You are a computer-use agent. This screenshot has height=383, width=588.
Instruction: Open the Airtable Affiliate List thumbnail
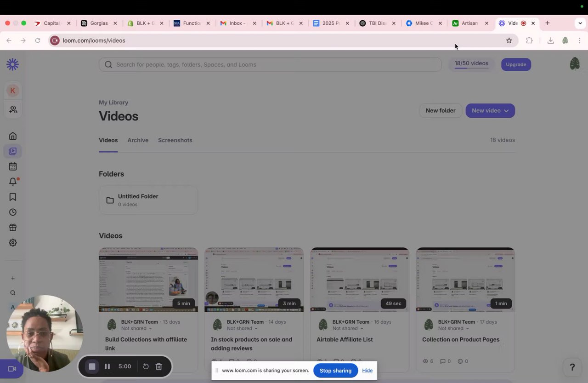[x=360, y=280]
